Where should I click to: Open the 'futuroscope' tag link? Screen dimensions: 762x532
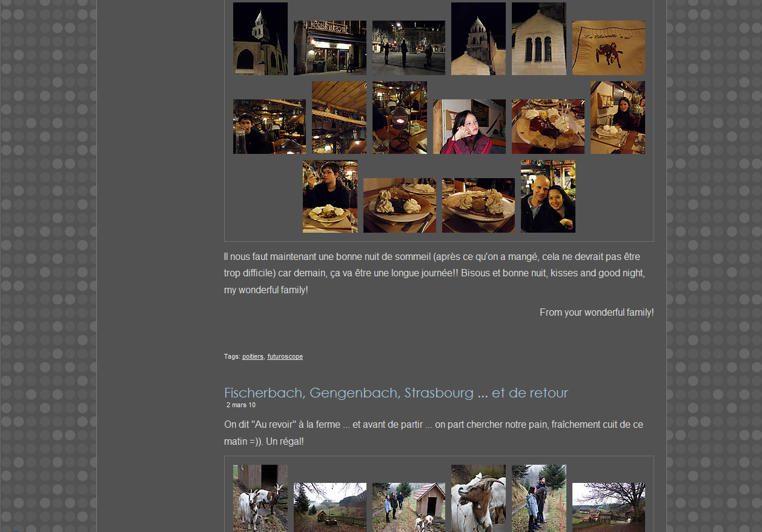point(285,357)
